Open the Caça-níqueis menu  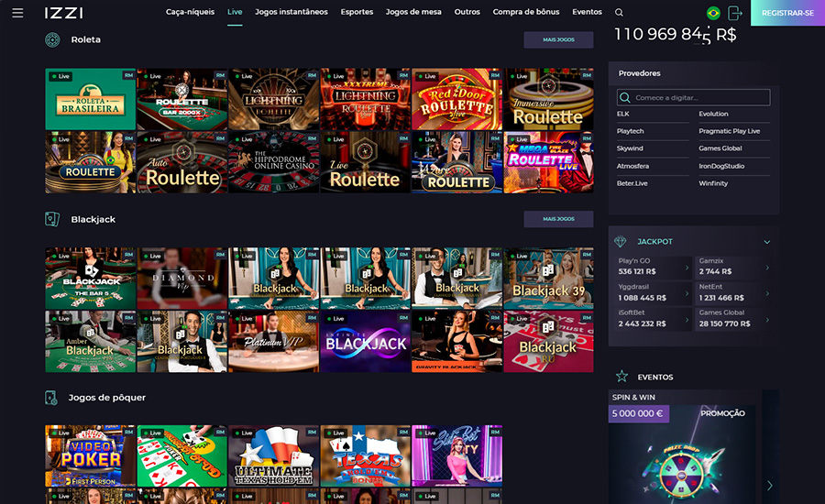point(190,12)
